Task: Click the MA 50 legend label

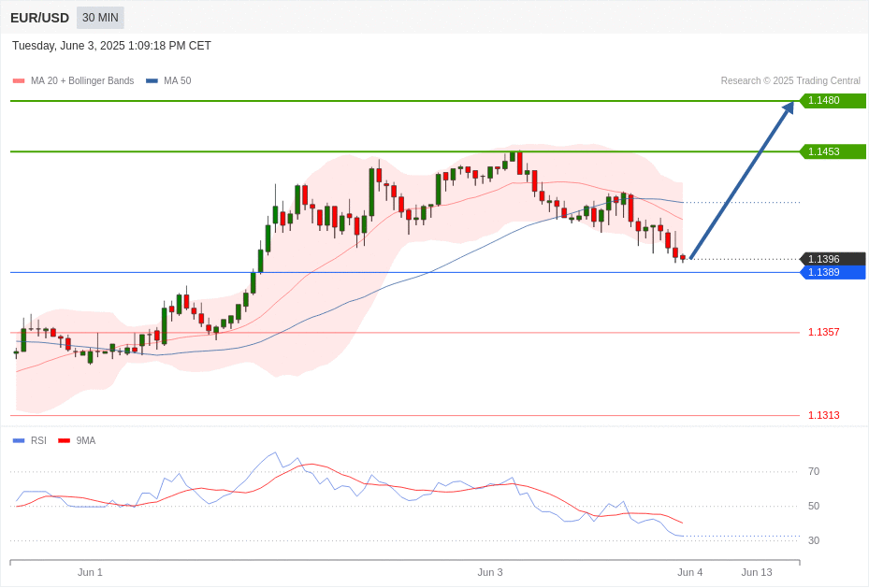Action: (x=178, y=80)
